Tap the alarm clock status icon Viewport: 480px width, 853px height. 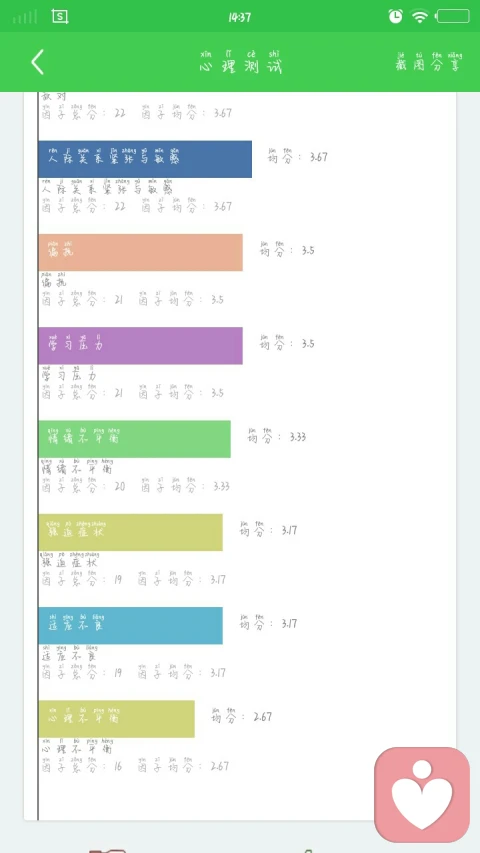396,16
